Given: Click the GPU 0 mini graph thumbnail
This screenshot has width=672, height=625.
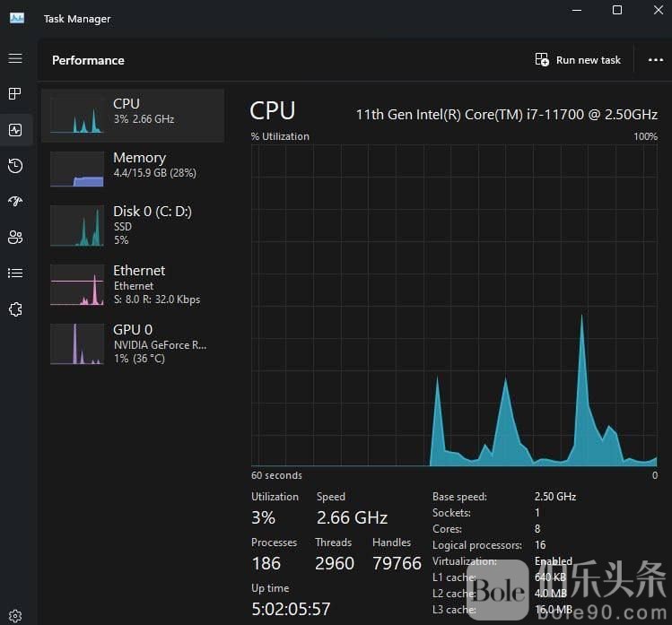Looking at the screenshot, I should pos(77,344).
